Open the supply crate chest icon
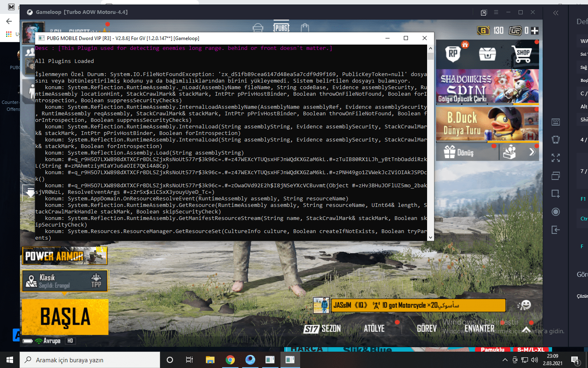 487,54
